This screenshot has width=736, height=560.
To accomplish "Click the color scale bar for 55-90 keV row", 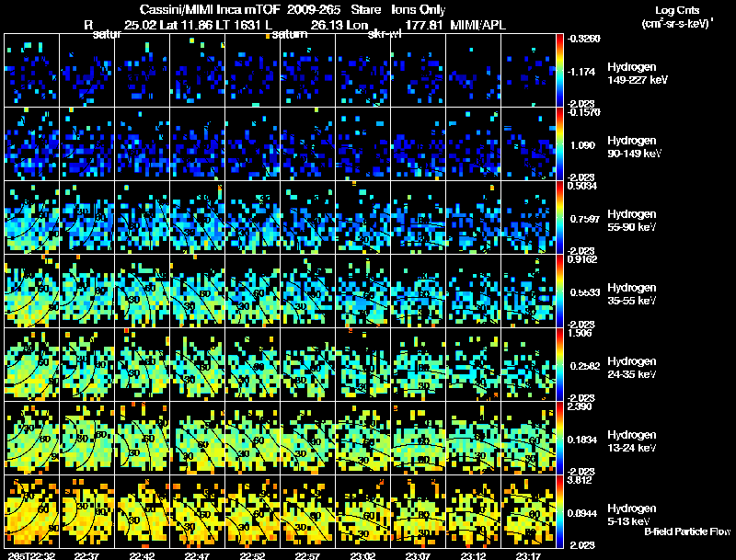I will [x=559, y=218].
